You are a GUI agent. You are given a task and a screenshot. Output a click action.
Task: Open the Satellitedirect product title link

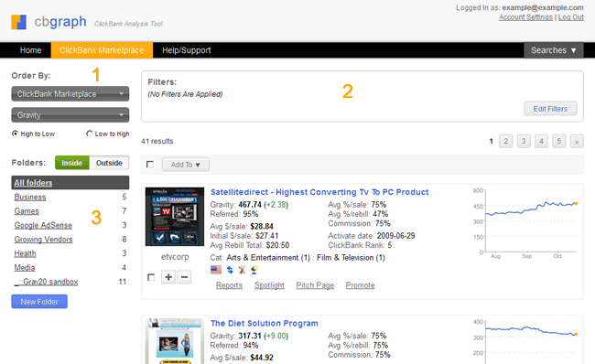coord(319,192)
